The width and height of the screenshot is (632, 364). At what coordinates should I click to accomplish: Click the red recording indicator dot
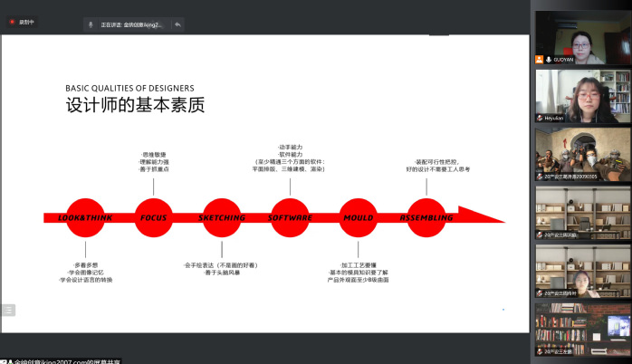pos(12,22)
